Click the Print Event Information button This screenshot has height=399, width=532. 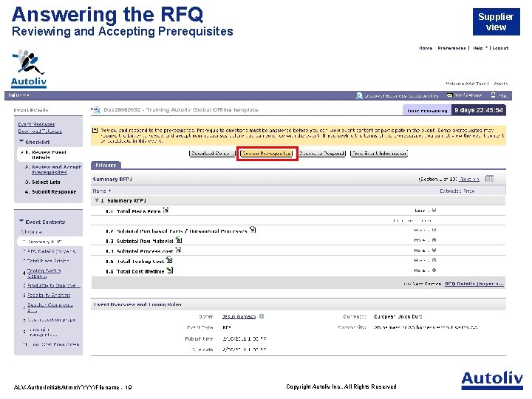[379, 154]
